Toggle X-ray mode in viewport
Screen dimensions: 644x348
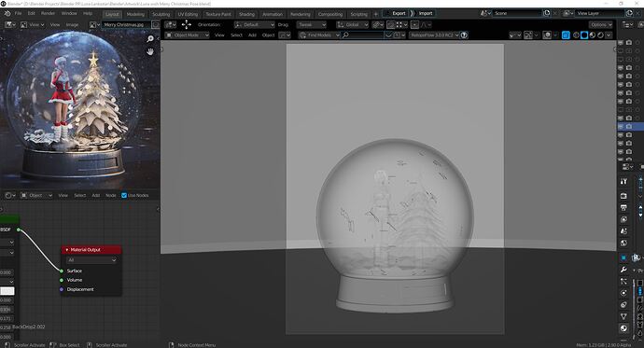tap(566, 35)
